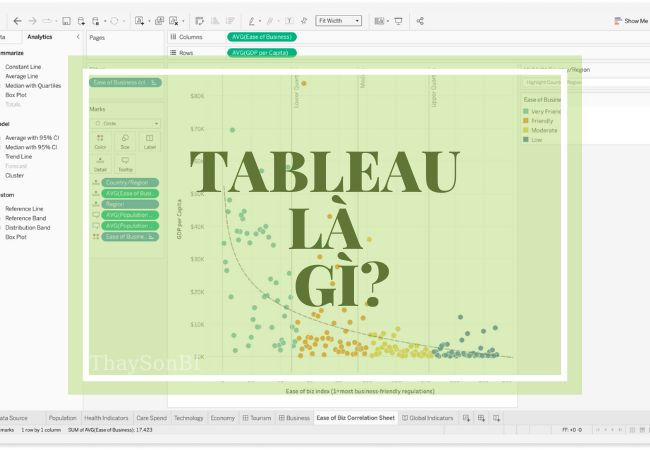Click the Share icon in toolbar
This screenshot has height=450, width=650.
[x=420, y=21]
